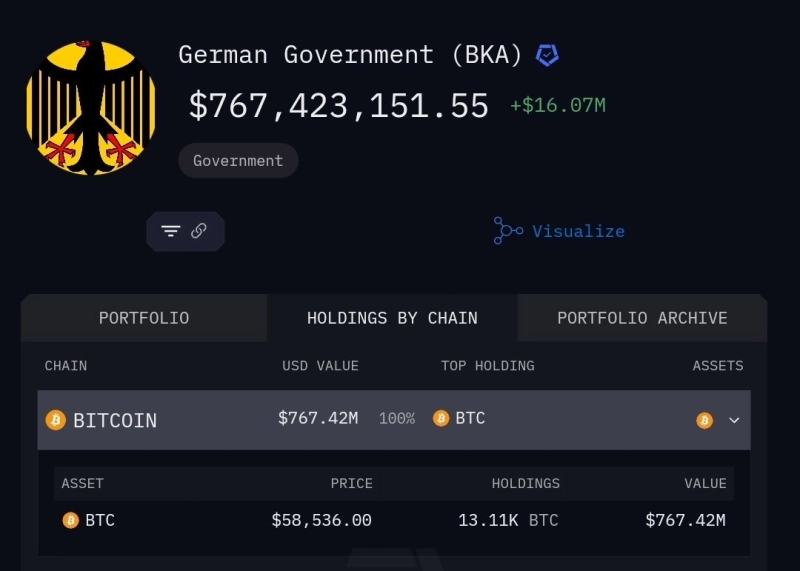Click the HOLDINGS column header in the asset table
This screenshot has height=571, width=800.
[525, 483]
